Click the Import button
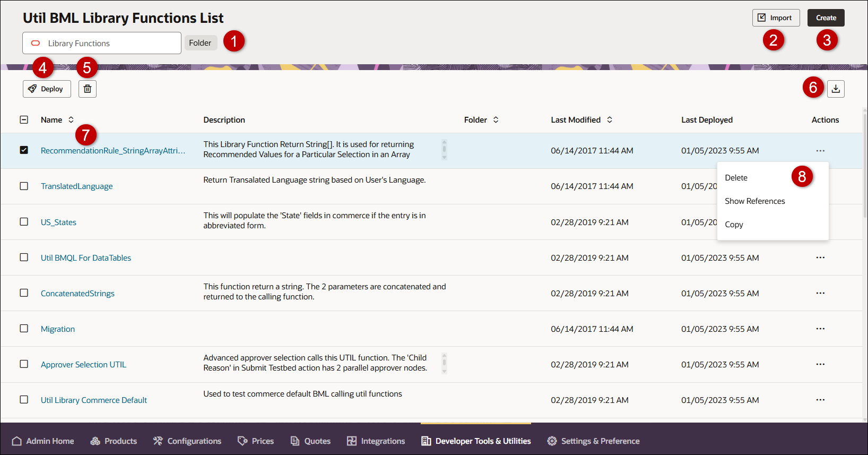868x455 pixels. pyautogui.click(x=776, y=18)
